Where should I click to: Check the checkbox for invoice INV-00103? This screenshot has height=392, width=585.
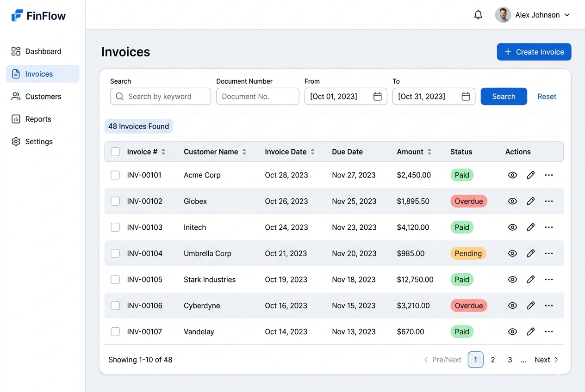pyautogui.click(x=115, y=227)
